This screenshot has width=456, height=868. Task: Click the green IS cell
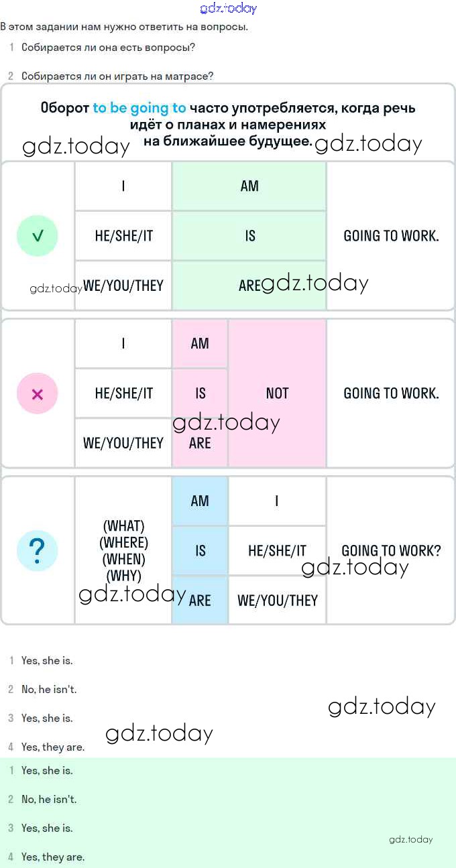click(x=249, y=236)
